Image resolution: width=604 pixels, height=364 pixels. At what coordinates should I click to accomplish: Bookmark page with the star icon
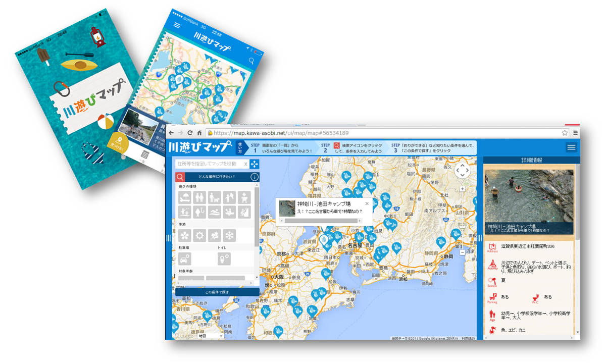click(565, 133)
